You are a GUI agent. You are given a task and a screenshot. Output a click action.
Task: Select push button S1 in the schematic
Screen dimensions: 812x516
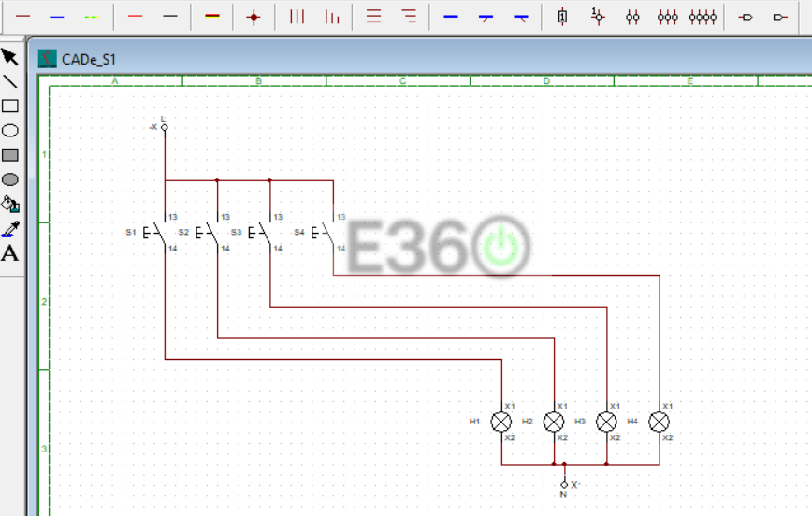coord(154,233)
